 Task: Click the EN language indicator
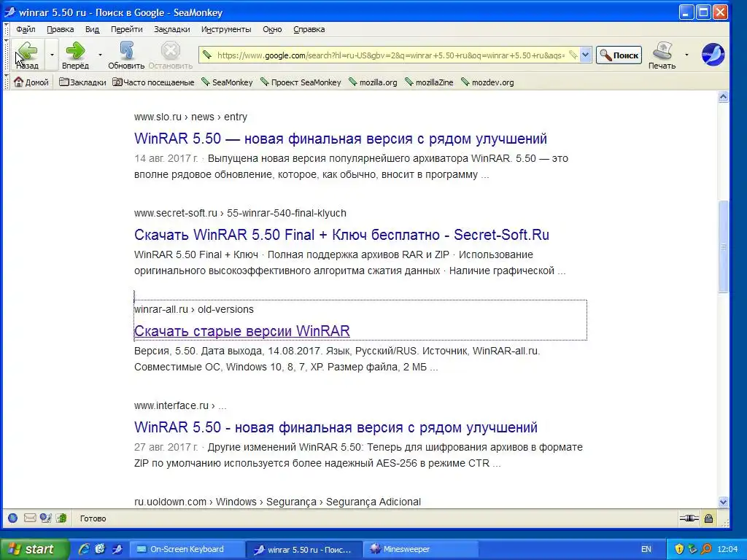click(646, 549)
